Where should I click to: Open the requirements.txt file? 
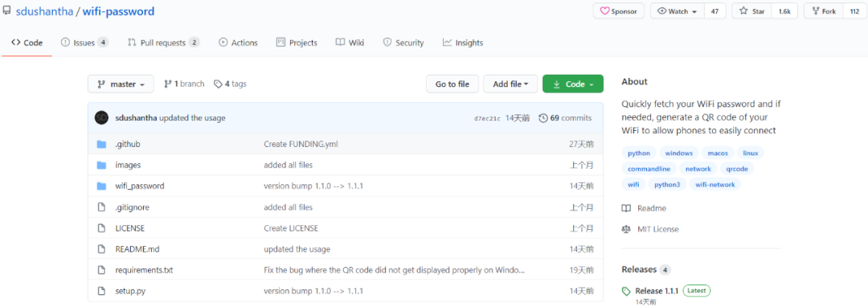point(144,270)
